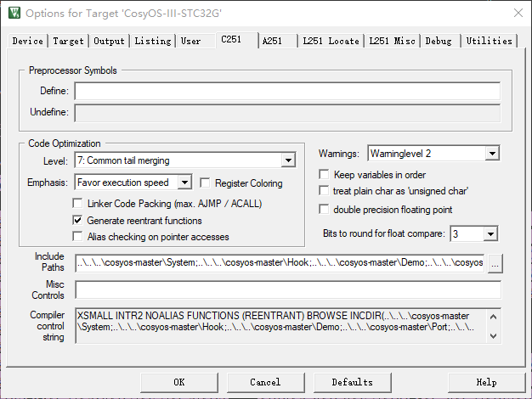Click the Keil icon in the title bar
This screenshot has width=532, height=399.
(x=13, y=13)
